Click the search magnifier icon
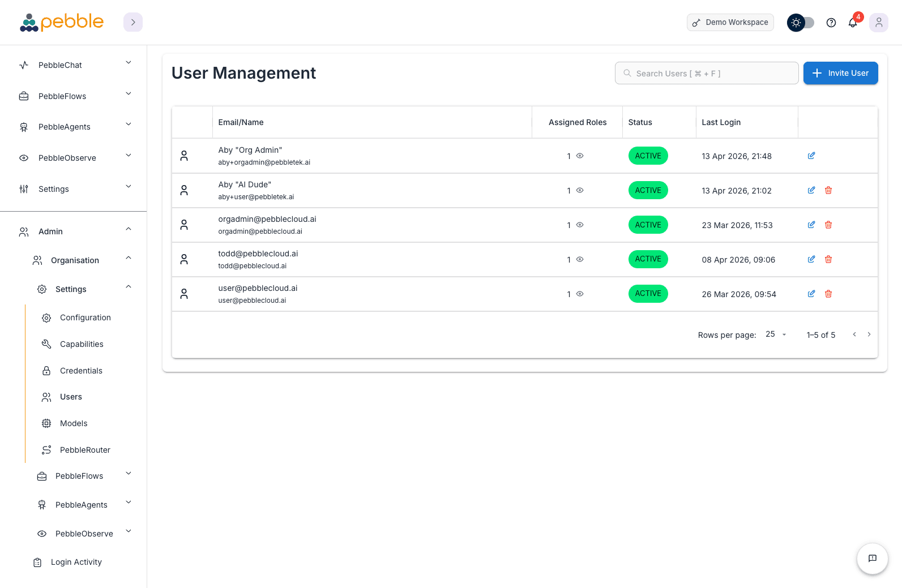902x588 pixels. coord(627,73)
